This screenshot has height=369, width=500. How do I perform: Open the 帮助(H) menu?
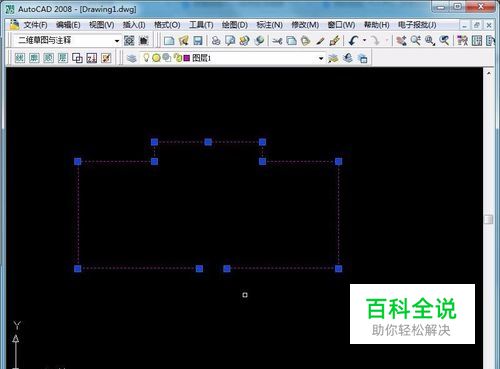[376, 25]
